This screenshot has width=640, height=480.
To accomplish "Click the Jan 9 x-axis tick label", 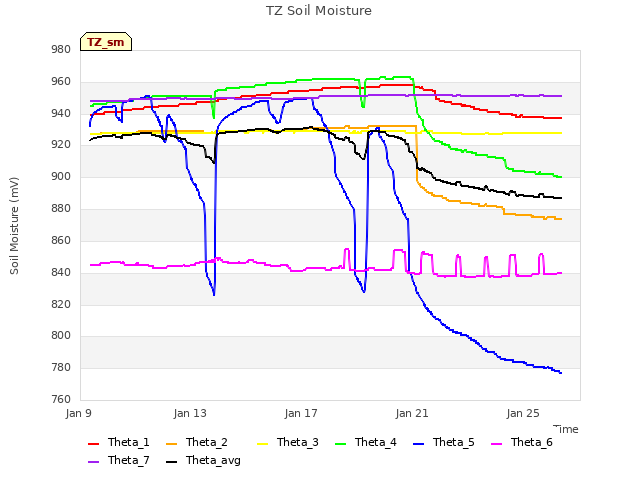I will tap(78, 413).
